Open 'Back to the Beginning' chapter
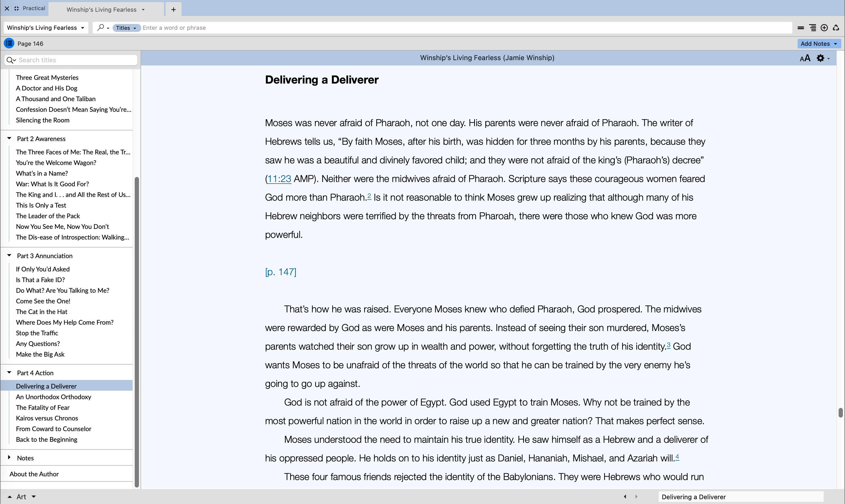Viewport: 845px width, 504px height. (47, 439)
